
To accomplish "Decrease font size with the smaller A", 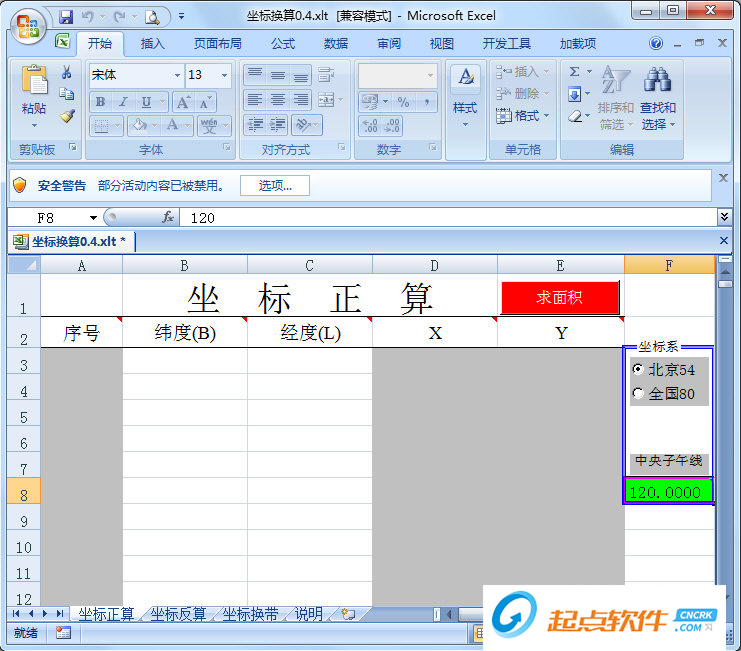I will click(x=205, y=102).
